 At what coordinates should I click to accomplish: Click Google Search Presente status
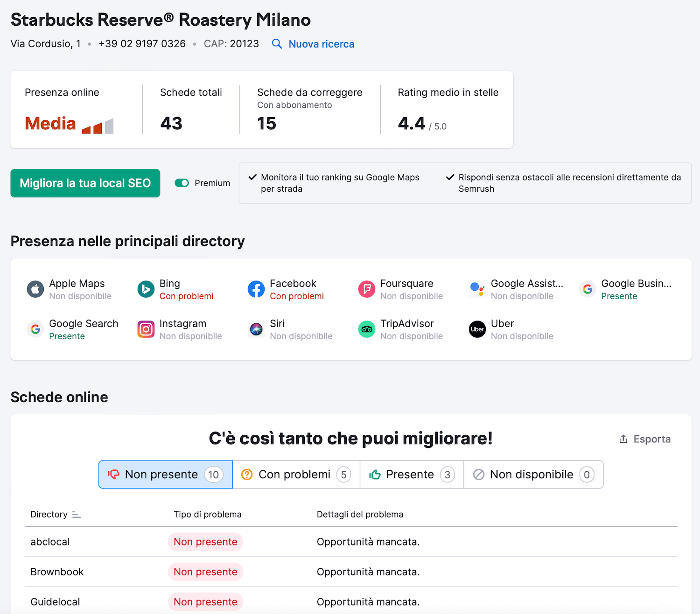67,336
